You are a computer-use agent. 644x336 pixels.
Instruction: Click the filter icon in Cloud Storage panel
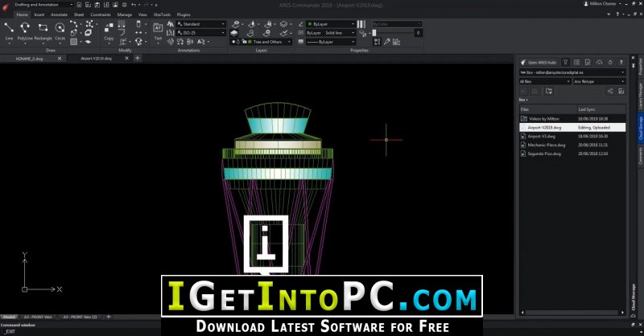coord(566,63)
